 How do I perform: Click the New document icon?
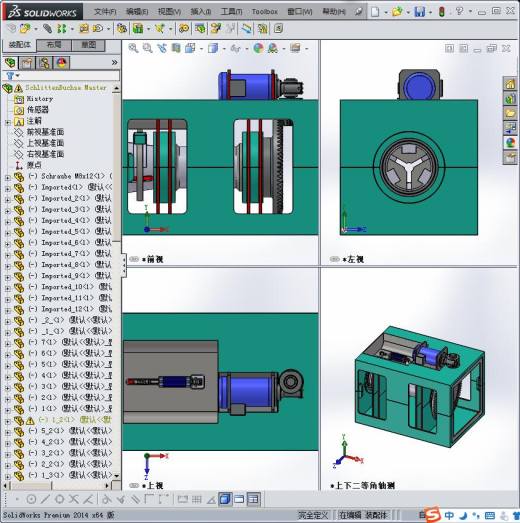coord(375,12)
